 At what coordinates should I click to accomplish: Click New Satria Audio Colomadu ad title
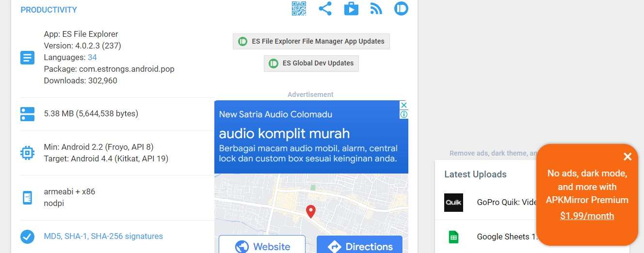click(275, 114)
